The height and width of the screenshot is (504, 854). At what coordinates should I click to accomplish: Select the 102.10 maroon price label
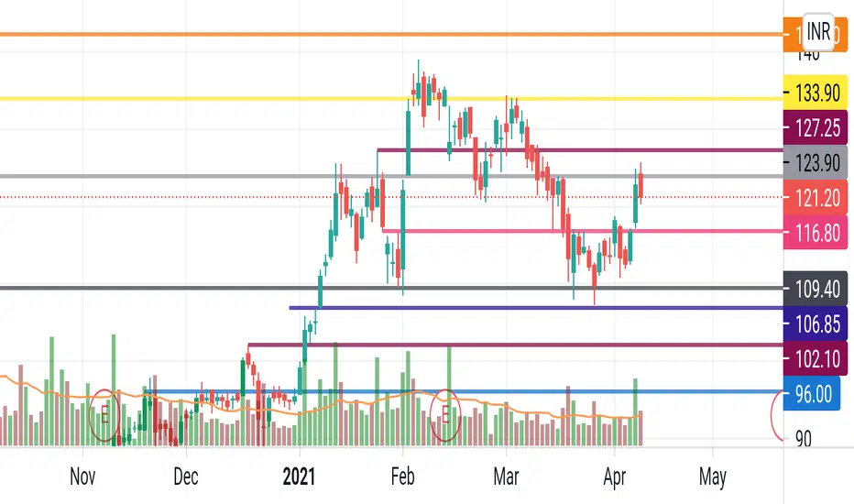coord(815,358)
